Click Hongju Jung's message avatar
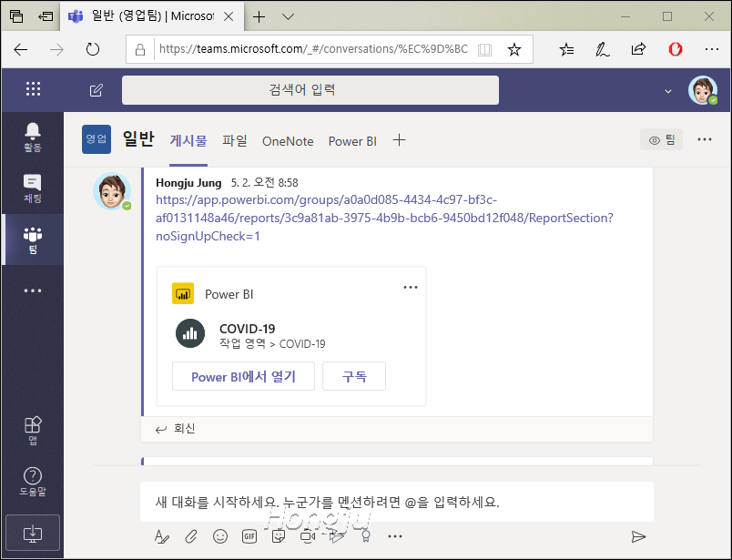The image size is (732, 560). 112,191
